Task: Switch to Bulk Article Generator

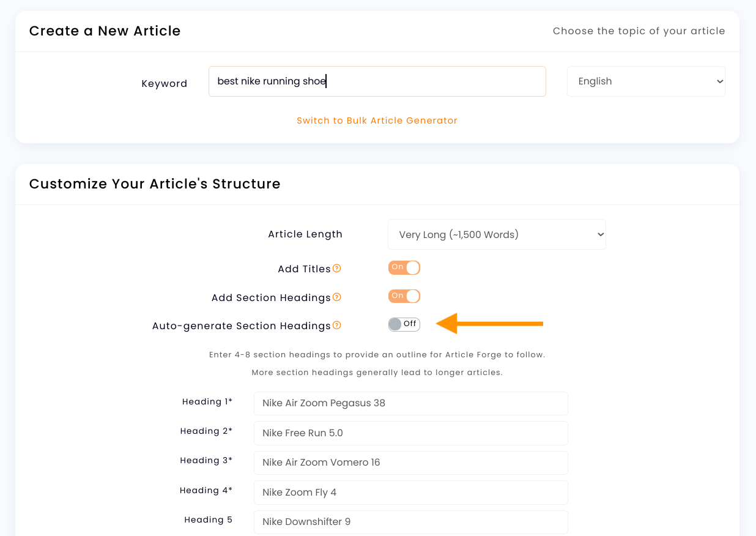Action: coord(377,121)
